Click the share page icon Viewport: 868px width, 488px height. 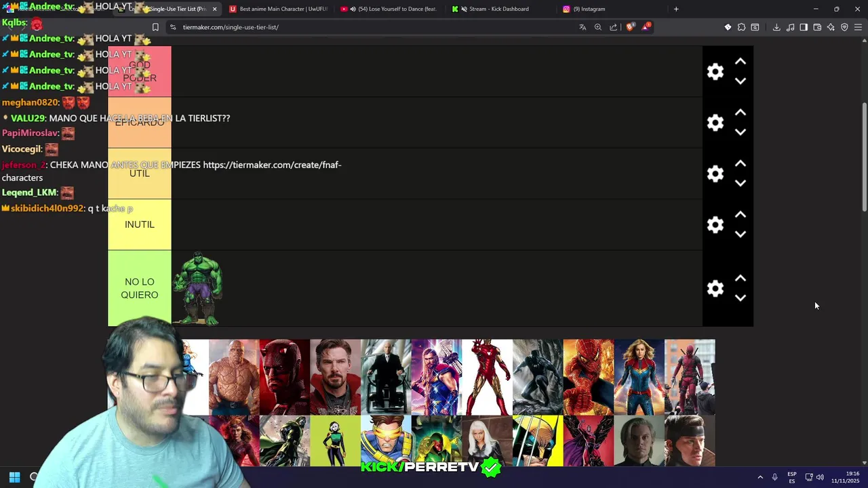[x=613, y=27]
